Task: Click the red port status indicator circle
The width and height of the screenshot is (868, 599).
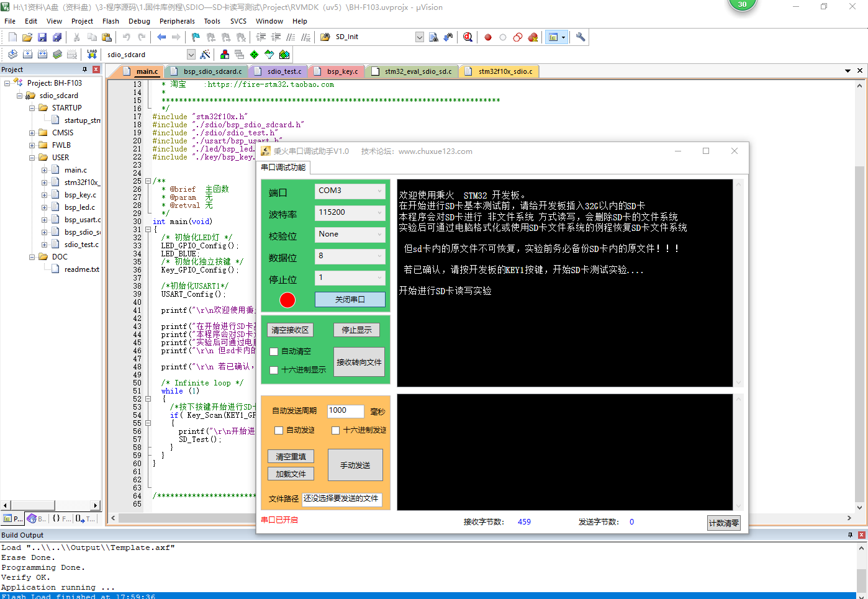Action: click(x=287, y=300)
